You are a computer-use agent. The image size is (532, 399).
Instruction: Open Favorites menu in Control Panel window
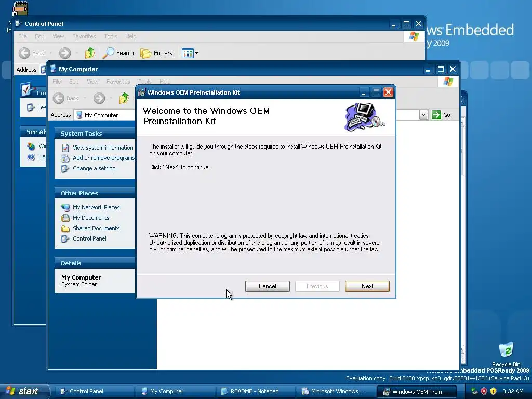pyautogui.click(x=84, y=36)
